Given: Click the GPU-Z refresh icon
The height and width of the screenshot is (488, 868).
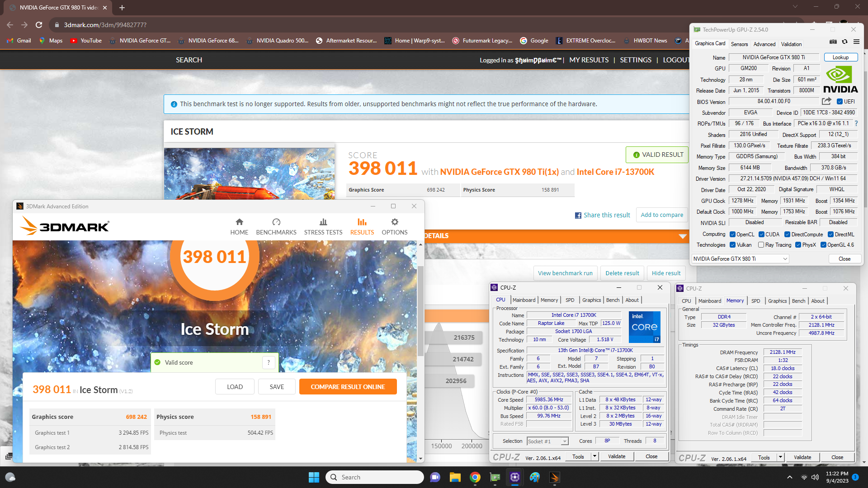Looking at the screenshot, I should (x=844, y=42).
